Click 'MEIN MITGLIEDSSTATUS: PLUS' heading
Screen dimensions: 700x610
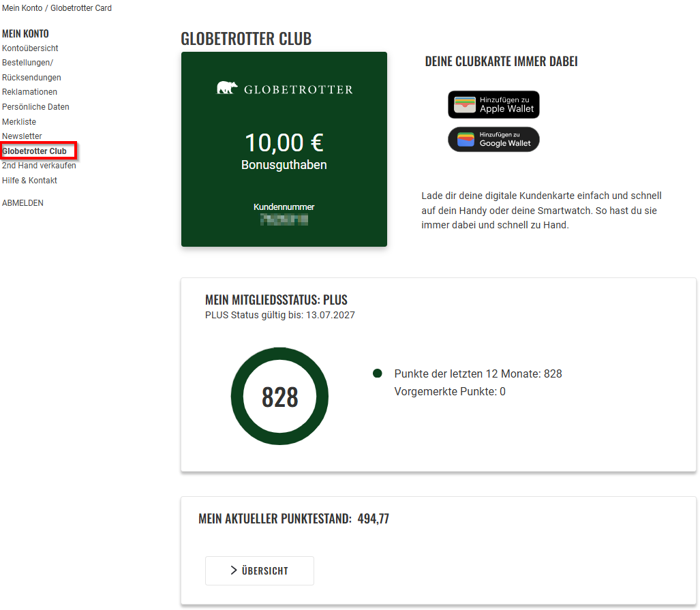point(276,300)
